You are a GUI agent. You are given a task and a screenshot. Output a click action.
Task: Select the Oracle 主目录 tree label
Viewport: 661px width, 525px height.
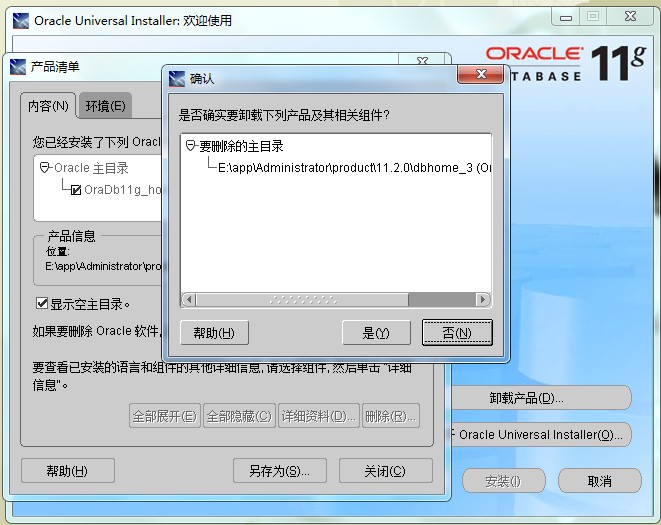pos(91,168)
